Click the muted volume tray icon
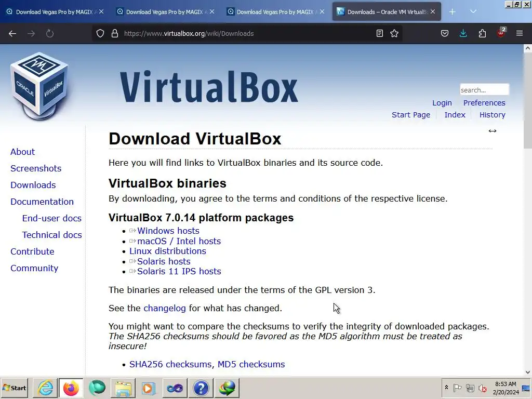This screenshot has width=532, height=399. click(x=482, y=388)
